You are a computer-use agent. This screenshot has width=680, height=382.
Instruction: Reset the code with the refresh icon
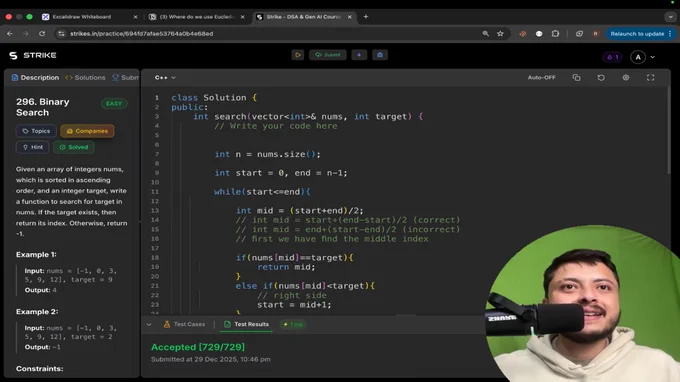[601, 78]
